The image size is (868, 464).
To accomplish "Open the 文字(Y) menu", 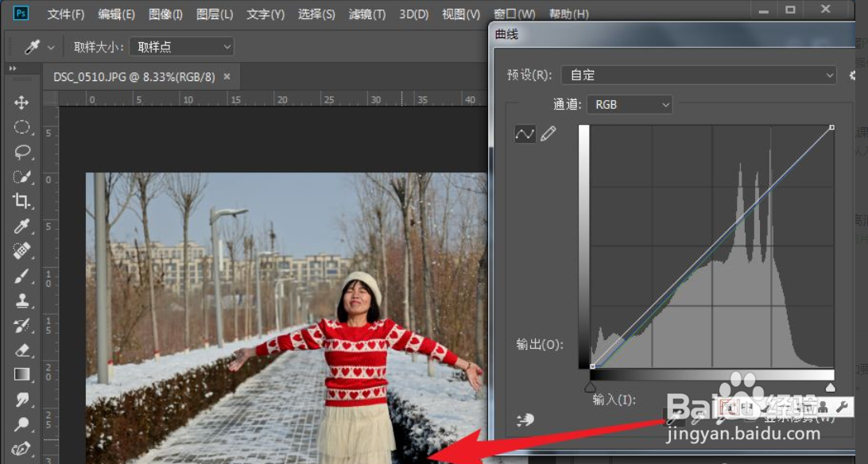I will [x=265, y=14].
